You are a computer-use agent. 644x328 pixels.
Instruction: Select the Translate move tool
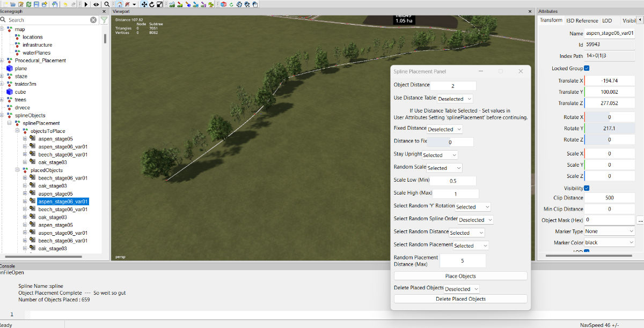tap(144, 4)
